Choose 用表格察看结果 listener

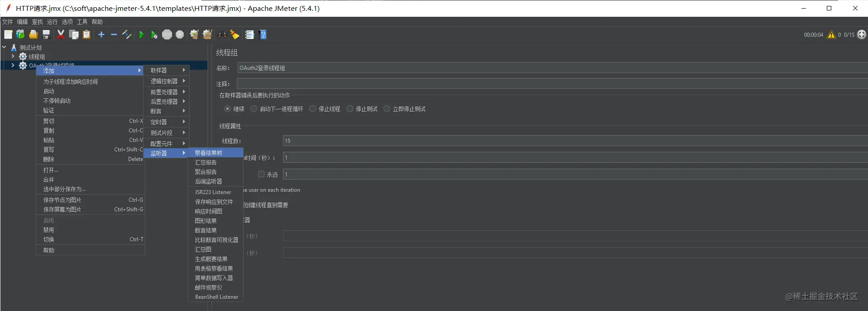[x=216, y=268]
